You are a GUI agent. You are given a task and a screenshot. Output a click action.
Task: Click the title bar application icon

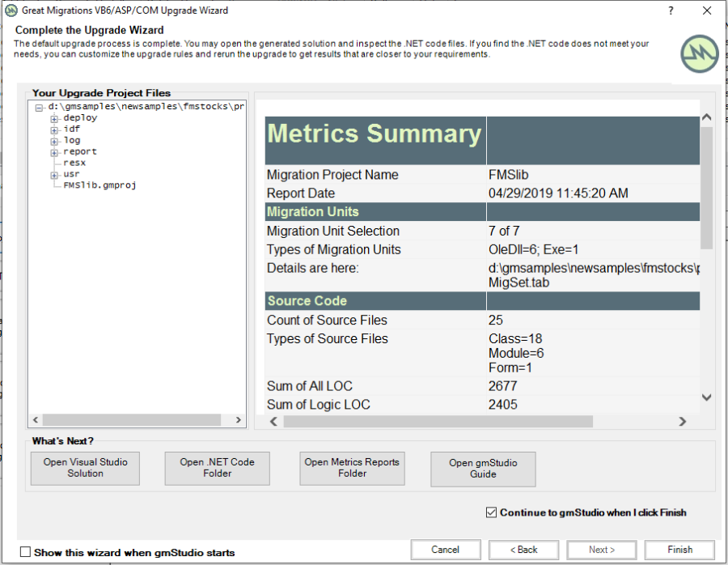pyautogui.click(x=11, y=11)
